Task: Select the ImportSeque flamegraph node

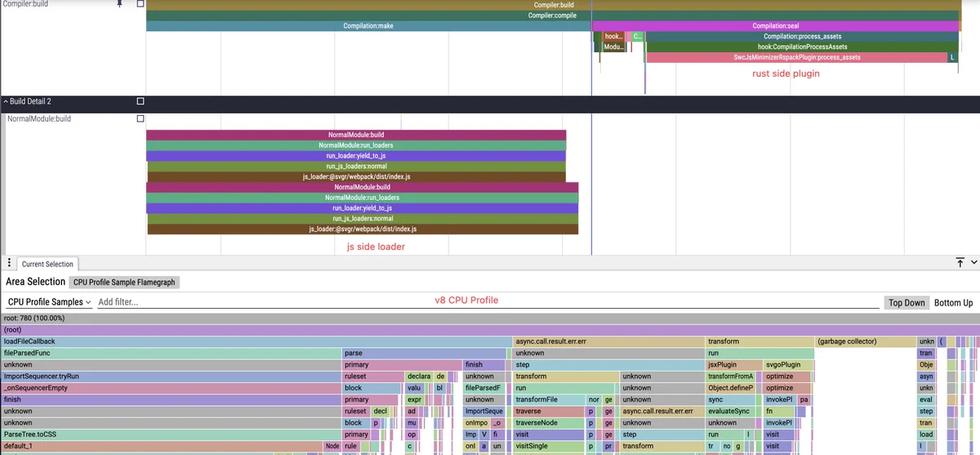Action: coord(485,412)
